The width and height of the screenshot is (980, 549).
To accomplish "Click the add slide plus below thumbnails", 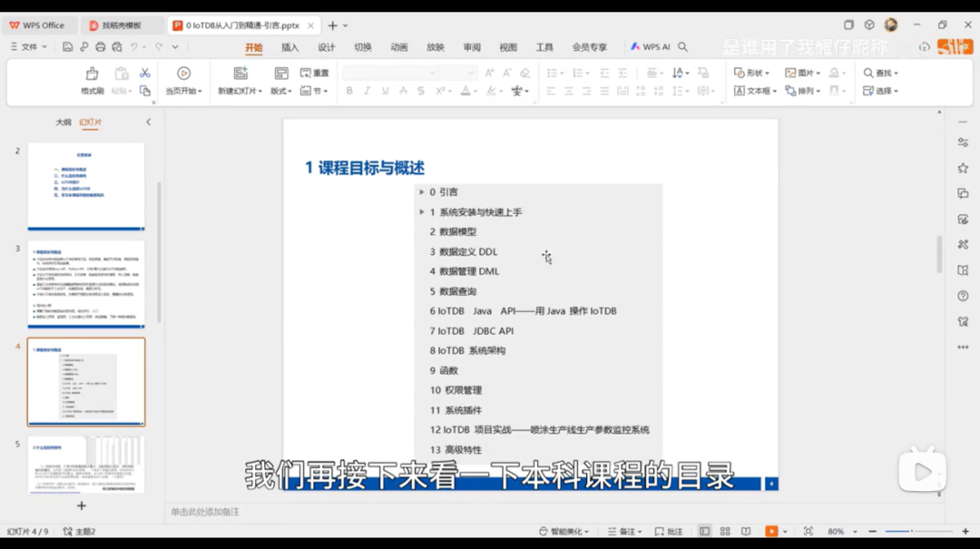I will tap(82, 505).
